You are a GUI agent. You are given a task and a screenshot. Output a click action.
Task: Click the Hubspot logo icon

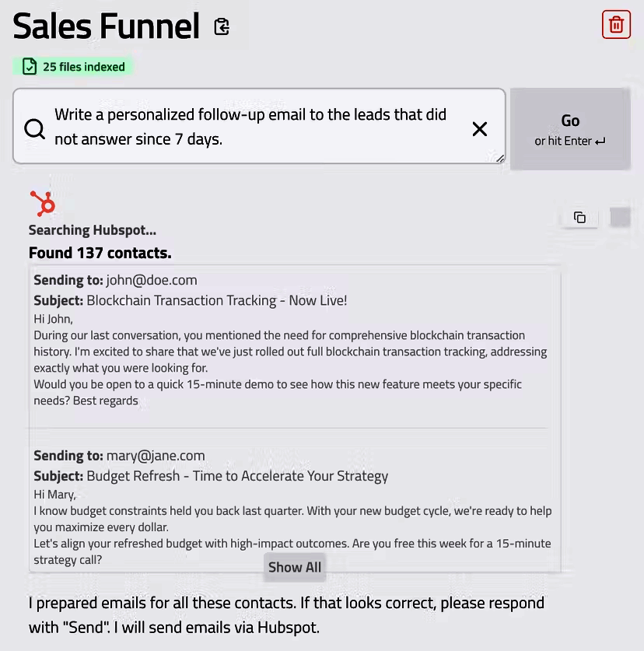point(43,204)
